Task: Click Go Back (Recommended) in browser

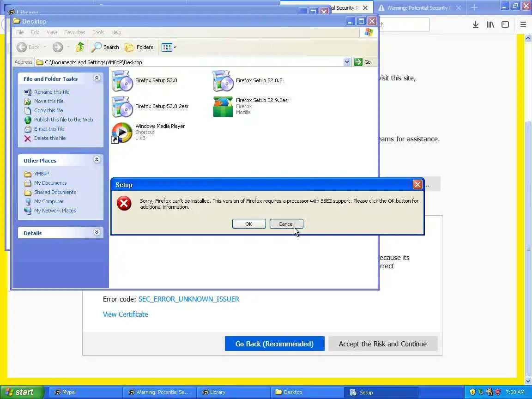Action: click(x=274, y=344)
